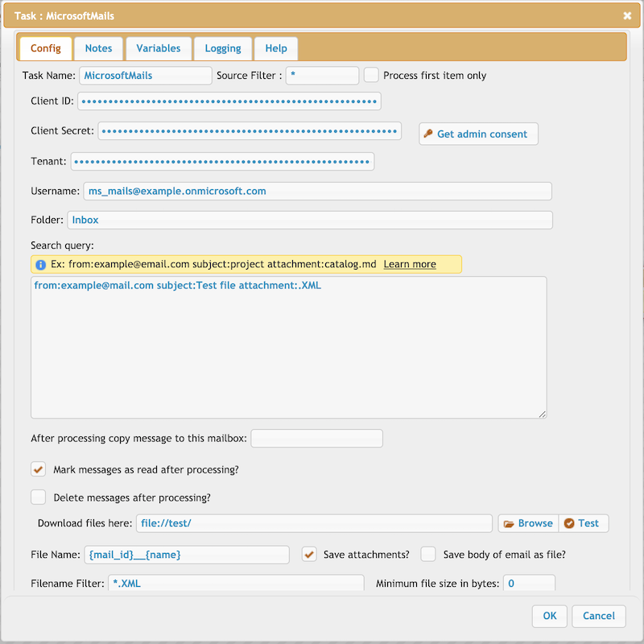Viewport: 644px width, 644px height.
Task: Switch to the Logging tab
Action: (x=223, y=48)
